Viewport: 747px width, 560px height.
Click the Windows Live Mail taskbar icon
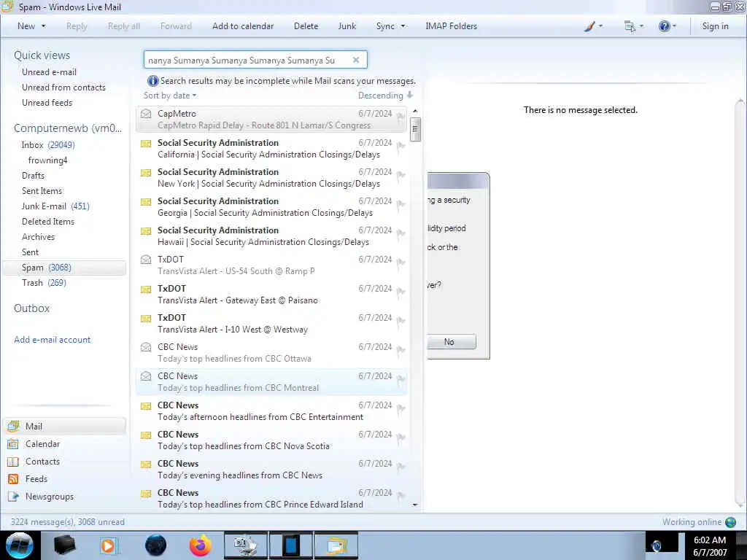click(x=336, y=545)
